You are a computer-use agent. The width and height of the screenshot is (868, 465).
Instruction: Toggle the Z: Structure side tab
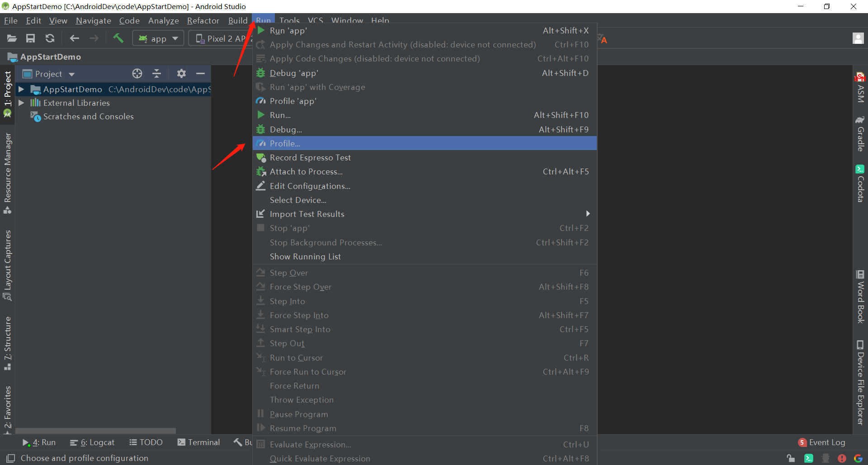[x=8, y=343]
